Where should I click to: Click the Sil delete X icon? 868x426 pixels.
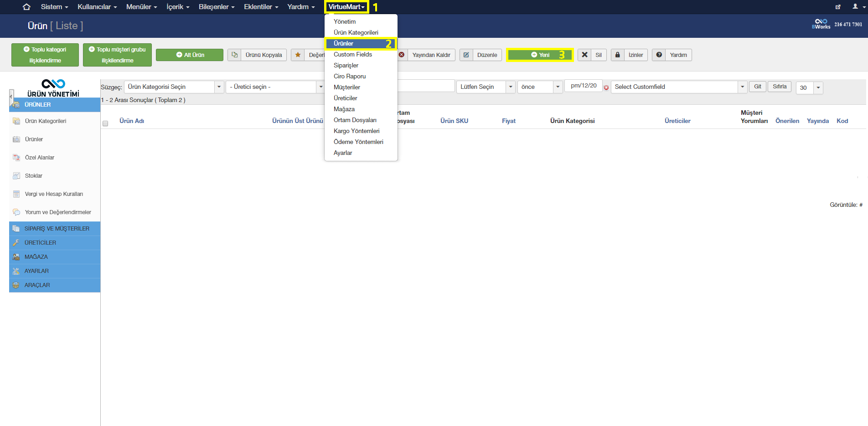pos(584,55)
